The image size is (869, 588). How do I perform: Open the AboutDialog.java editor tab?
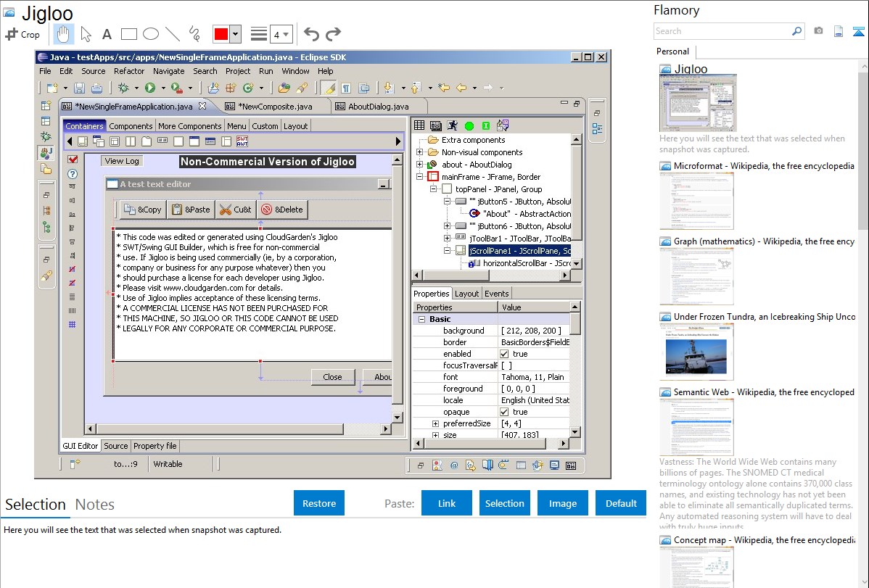click(x=379, y=107)
